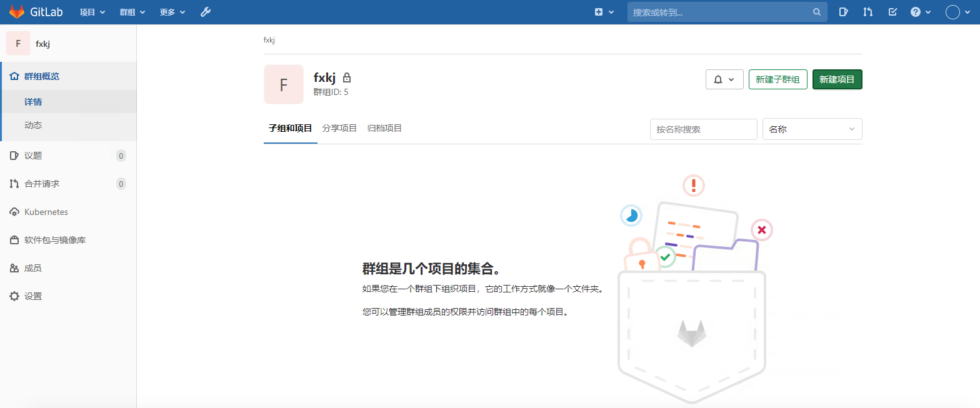Click the 群组概览 home icon
The width and height of the screenshot is (980, 408).
tap(14, 76)
